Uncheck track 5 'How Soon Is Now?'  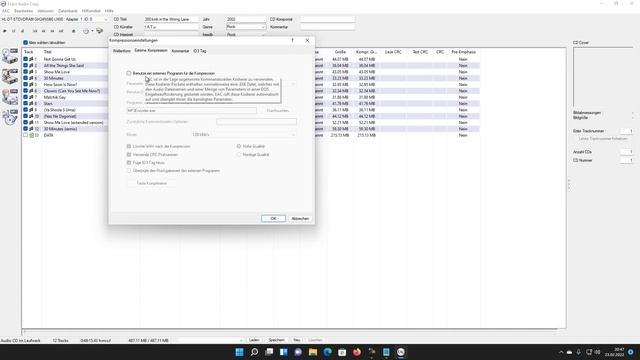point(25,84)
